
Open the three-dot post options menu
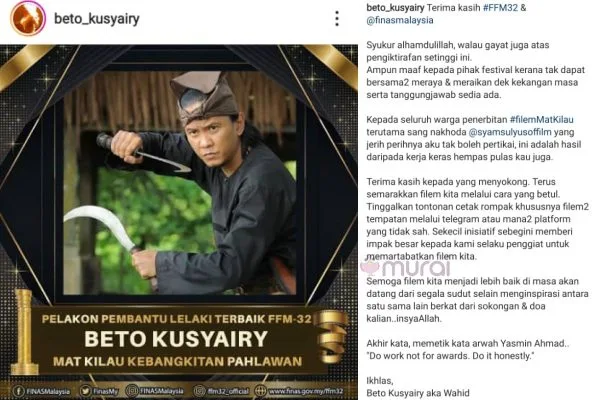coord(337,18)
